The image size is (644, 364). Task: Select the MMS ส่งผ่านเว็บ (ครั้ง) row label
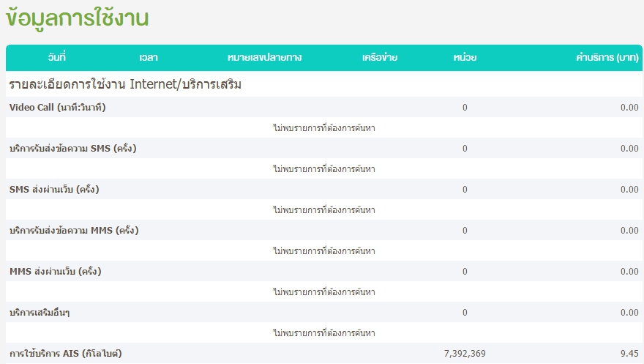pyautogui.click(x=55, y=272)
